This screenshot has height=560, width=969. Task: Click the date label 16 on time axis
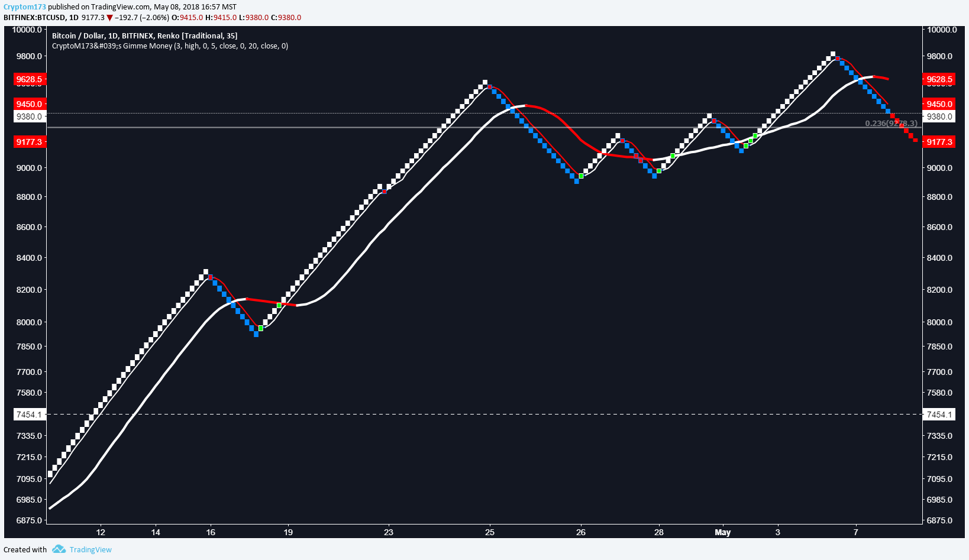point(211,532)
